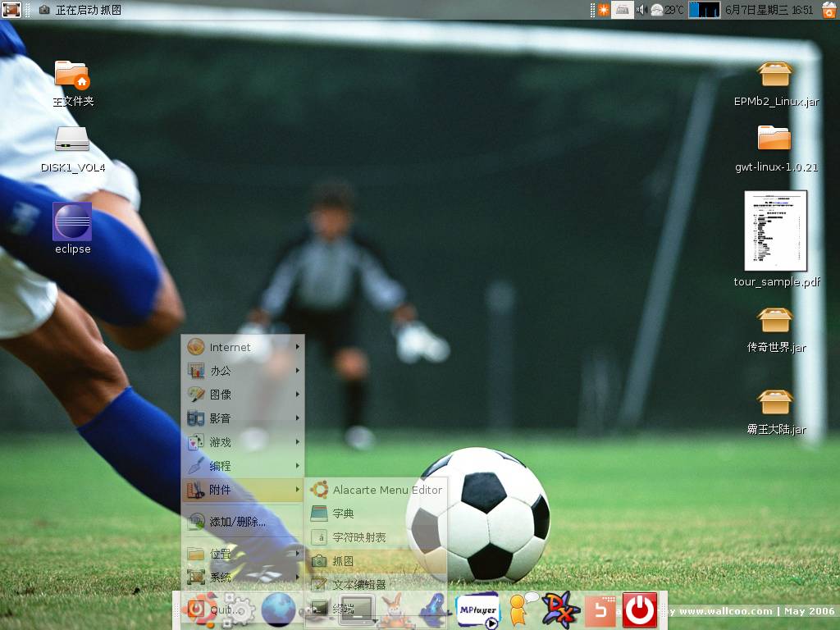Open 文本编辑器 text editor from the submenu

coord(376,584)
